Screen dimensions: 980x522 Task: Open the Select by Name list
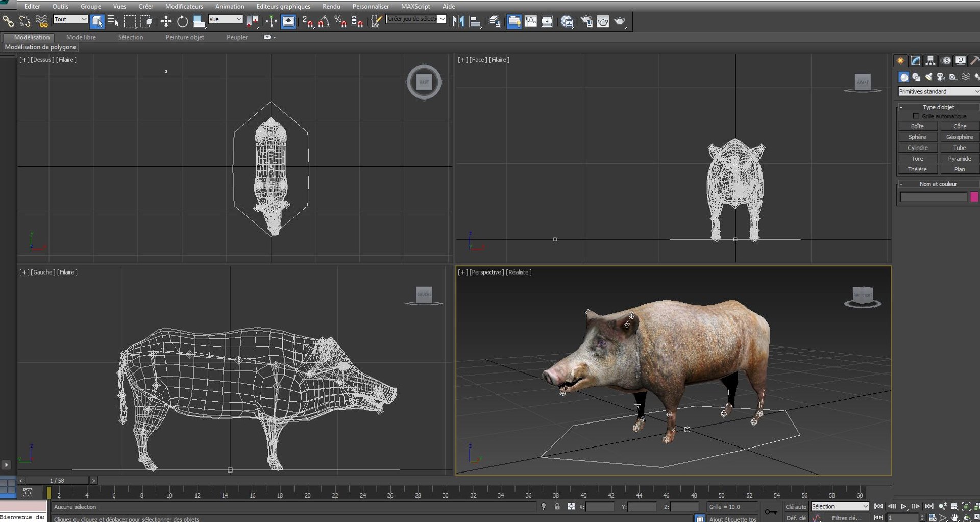(113, 21)
